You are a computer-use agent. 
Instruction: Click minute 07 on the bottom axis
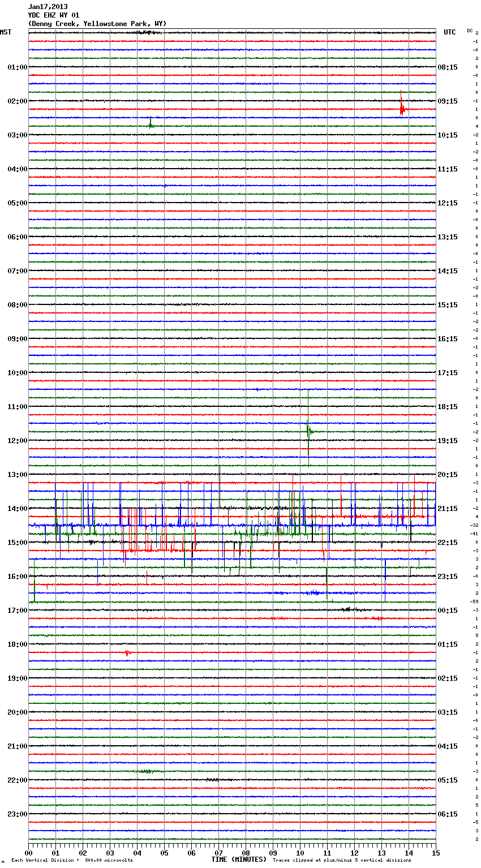point(218,853)
